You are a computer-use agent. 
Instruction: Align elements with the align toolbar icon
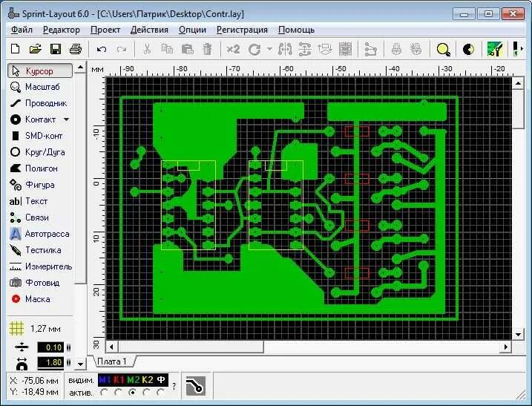click(305, 49)
